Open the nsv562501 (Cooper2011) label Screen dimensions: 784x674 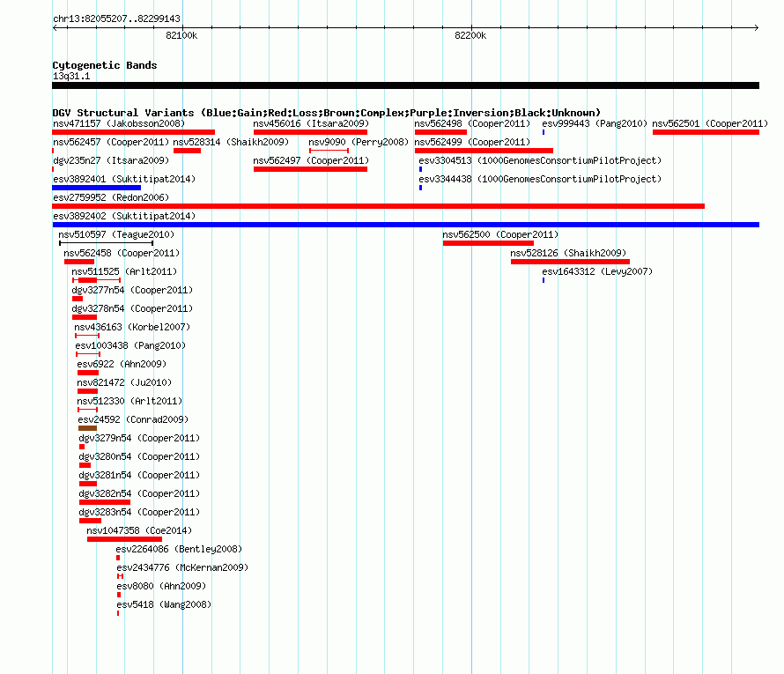pyautogui.click(x=710, y=123)
